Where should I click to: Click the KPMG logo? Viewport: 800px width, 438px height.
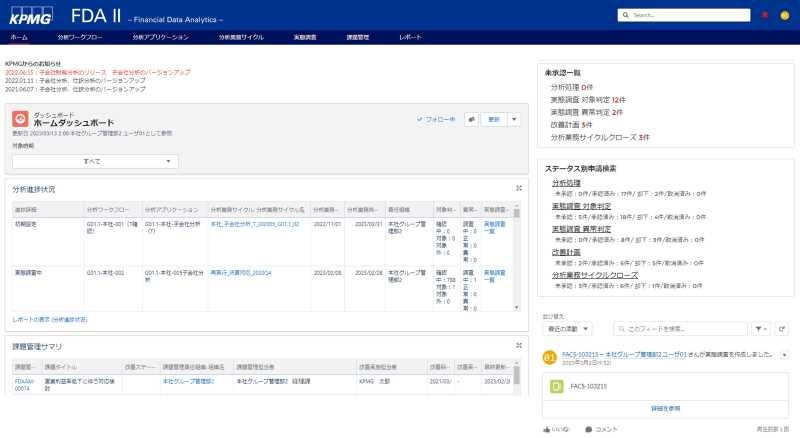coord(30,15)
